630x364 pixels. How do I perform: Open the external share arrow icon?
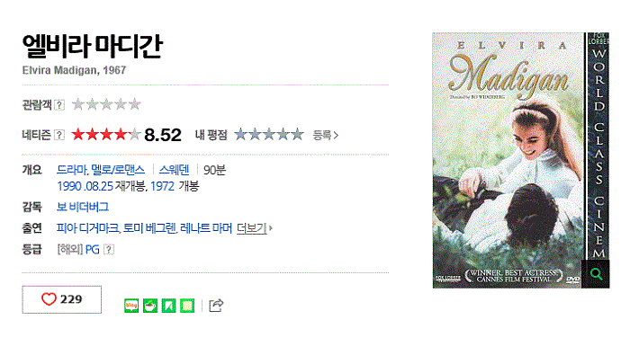[x=216, y=306]
